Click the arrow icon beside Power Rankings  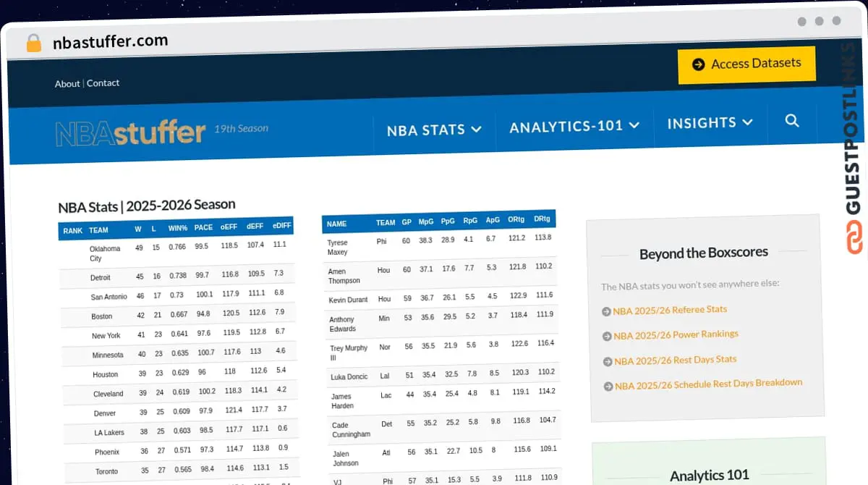(x=607, y=337)
